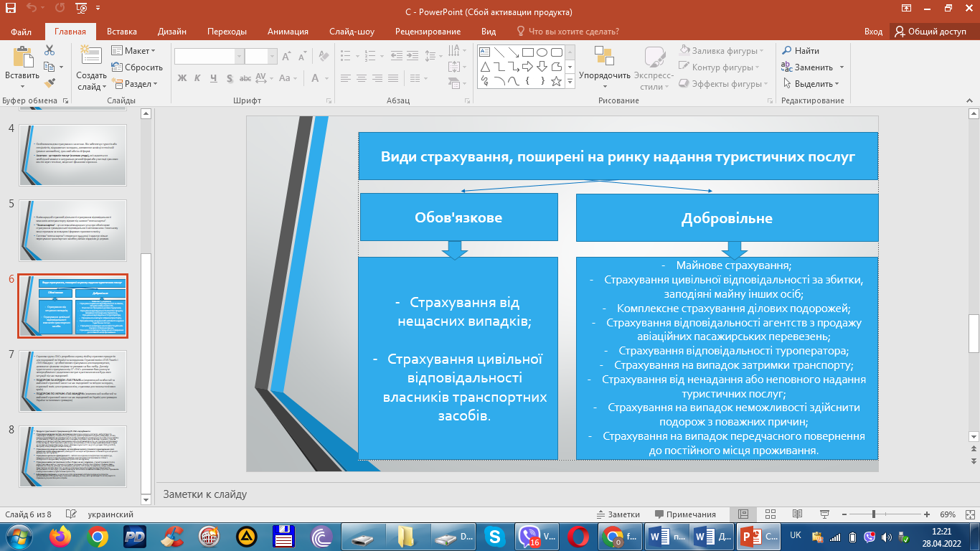Screen dimensions: 980x551
Task: Open the Выделить select dropdown
Action: 812,83
